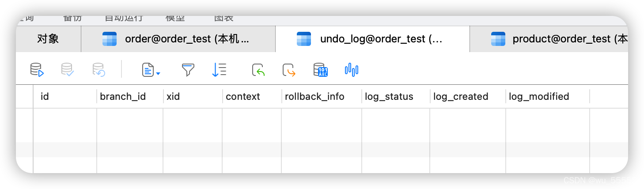The width and height of the screenshot is (644, 189).
Task: Click the blue chart bars icon
Action: [x=352, y=70]
